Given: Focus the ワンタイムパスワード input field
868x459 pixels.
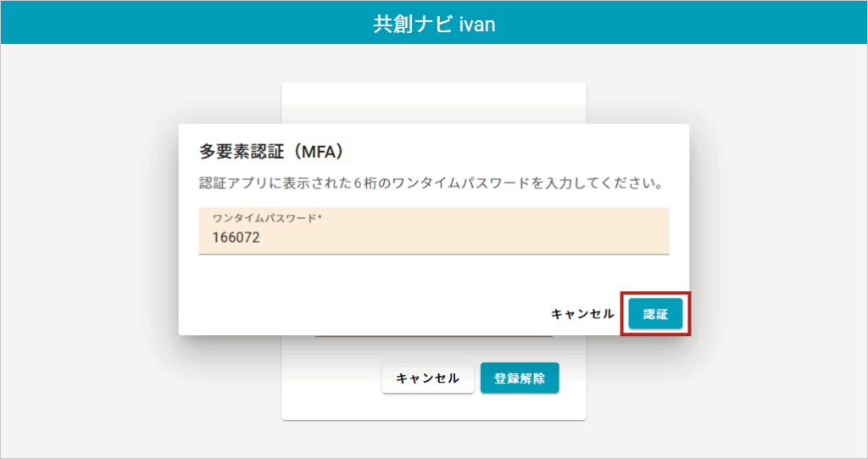Looking at the screenshot, I should (x=433, y=238).
